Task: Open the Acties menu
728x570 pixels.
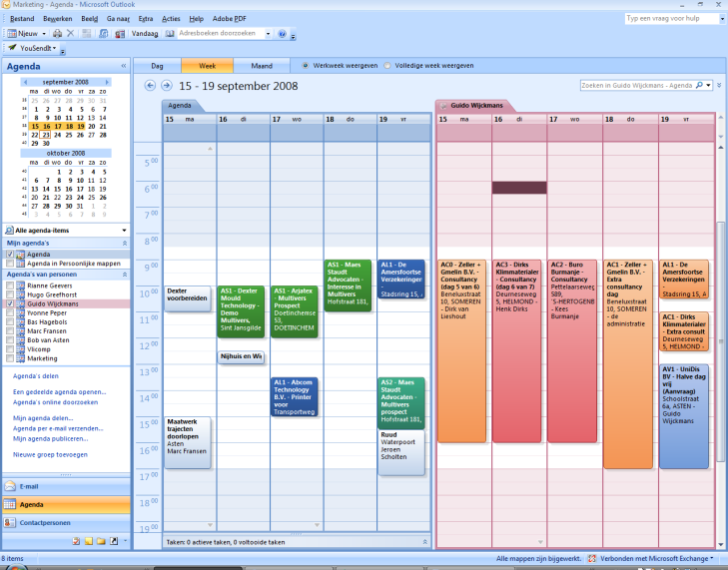Action: (x=171, y=19)
